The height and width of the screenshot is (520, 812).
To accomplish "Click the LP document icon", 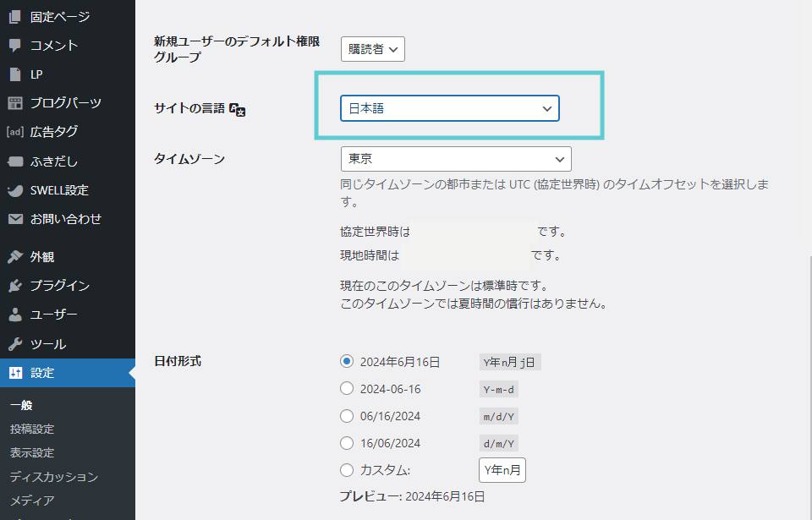I will point(15,74).
